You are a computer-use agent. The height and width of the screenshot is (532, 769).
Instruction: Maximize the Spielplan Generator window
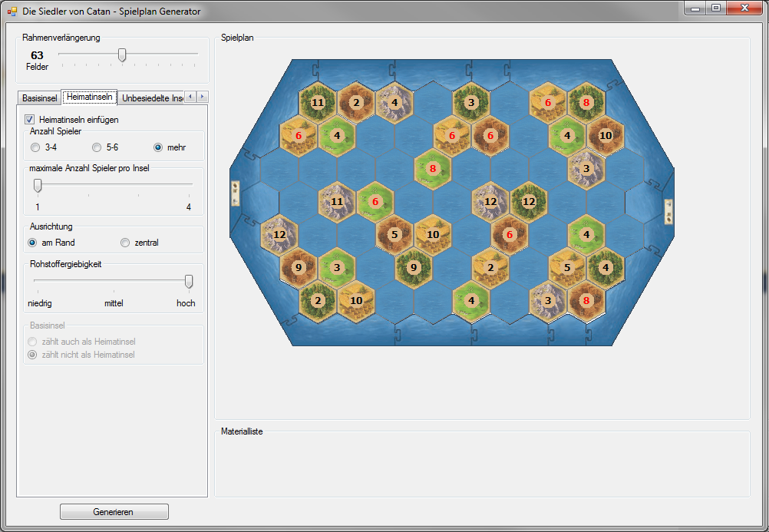coord(716,8)
